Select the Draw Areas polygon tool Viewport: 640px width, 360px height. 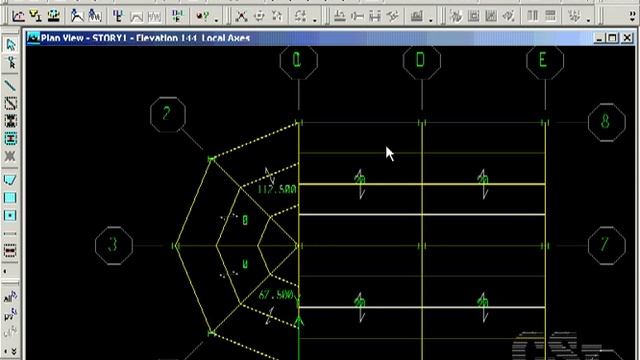point(10,180)
